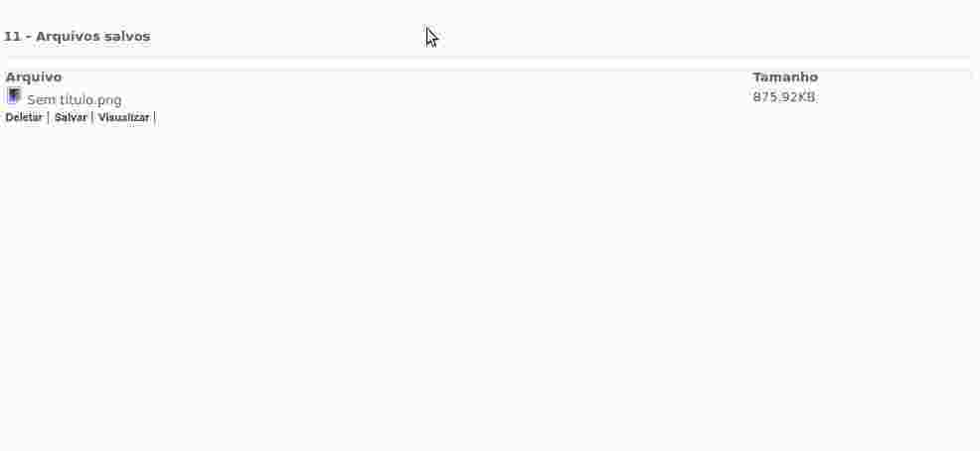The height and width of the screenshot is (451, 980).
Task: Select the 875.92KB file size value
Action: coord(784,97)
